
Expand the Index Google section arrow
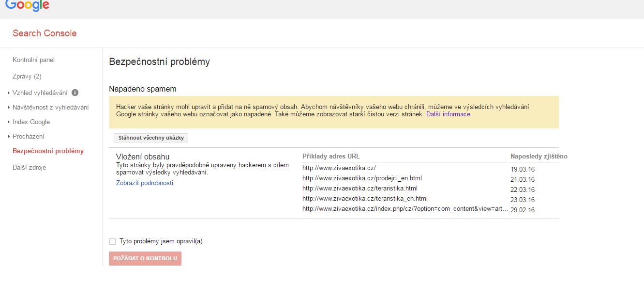coord(9,122)
